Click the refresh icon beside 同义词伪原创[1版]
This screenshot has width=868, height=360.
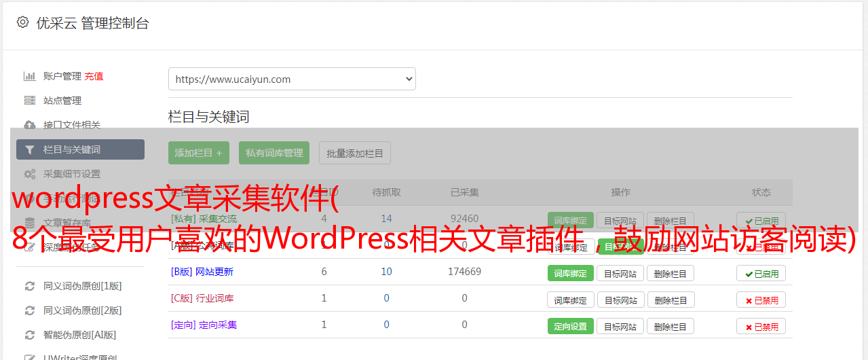pos(29,286)
